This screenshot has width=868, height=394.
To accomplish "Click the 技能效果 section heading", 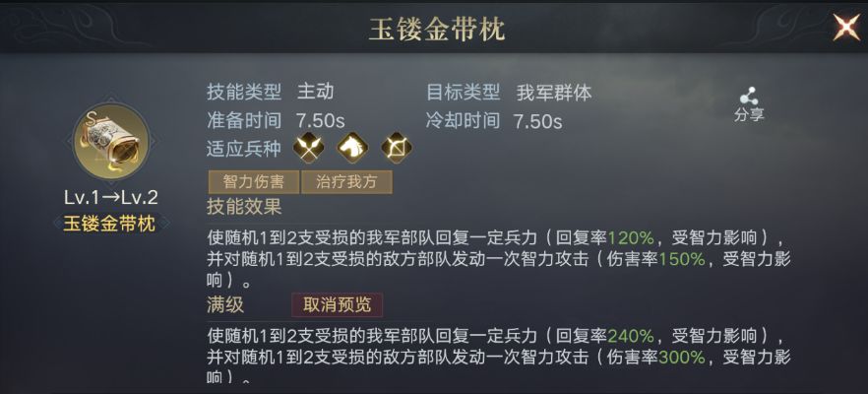I will click(244, 207).
